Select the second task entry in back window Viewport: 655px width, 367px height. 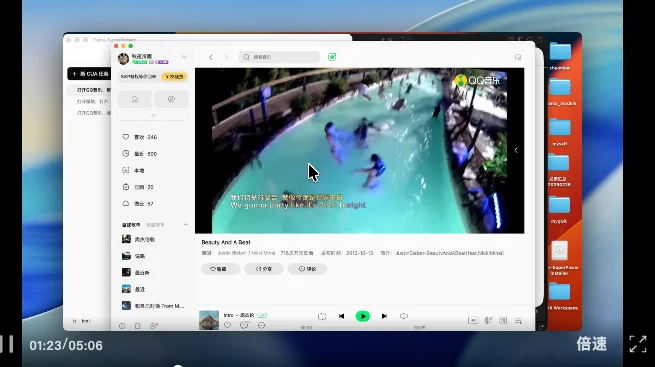pos(90,101)
